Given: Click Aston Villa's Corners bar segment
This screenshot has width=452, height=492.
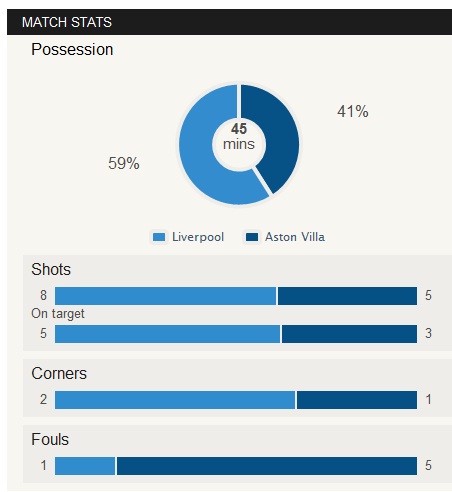Looking at the screenshot, I should (x=357, y=400).
